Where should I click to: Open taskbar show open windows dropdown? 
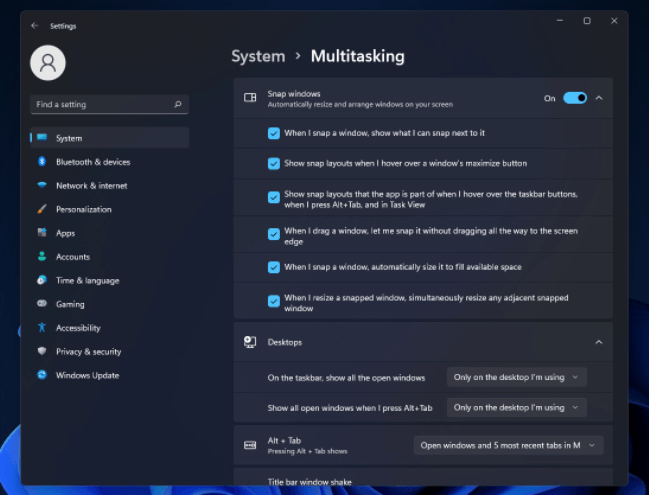tap(517, 377)
